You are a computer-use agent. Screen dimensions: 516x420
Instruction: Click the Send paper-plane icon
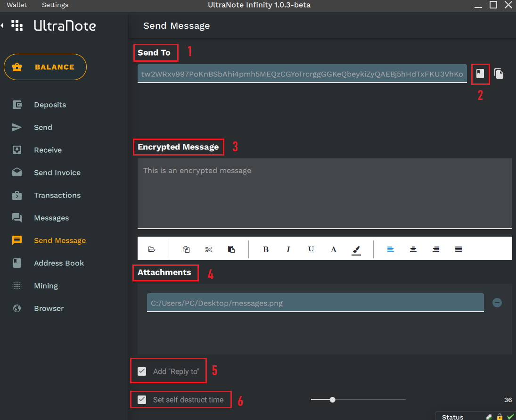[17, 127]
